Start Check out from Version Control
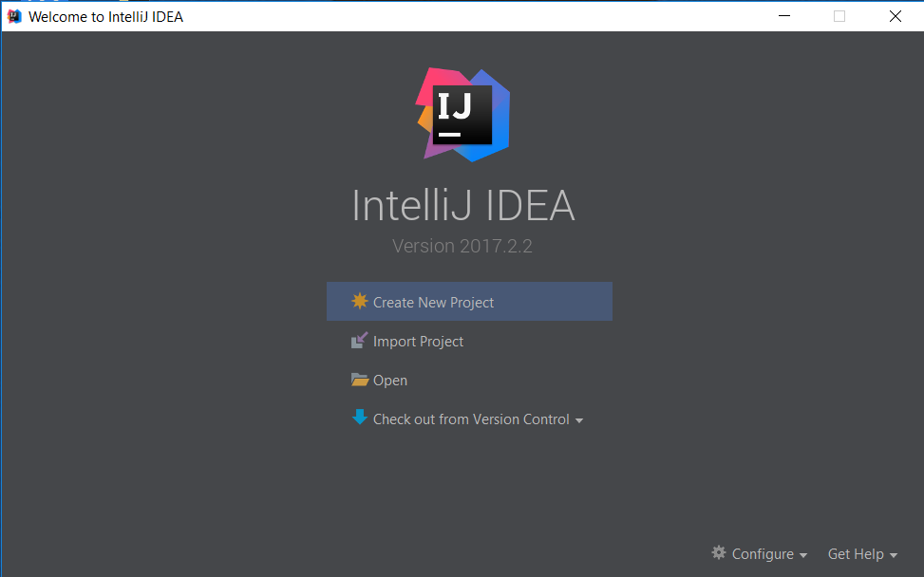 (x=470, y=418)
